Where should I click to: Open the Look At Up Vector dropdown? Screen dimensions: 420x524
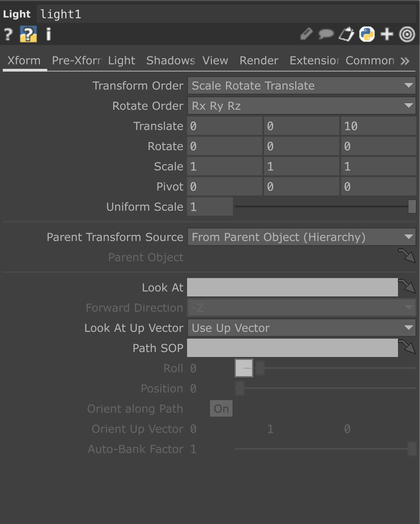301,328
